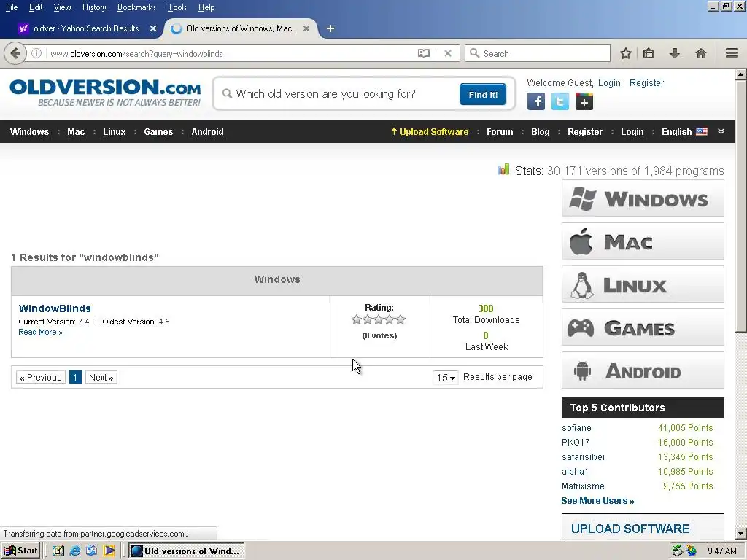Open Forum link in navigation bar
Viewport: 747px width, 560px height.
pyautogui.click(x=500, y=132)
